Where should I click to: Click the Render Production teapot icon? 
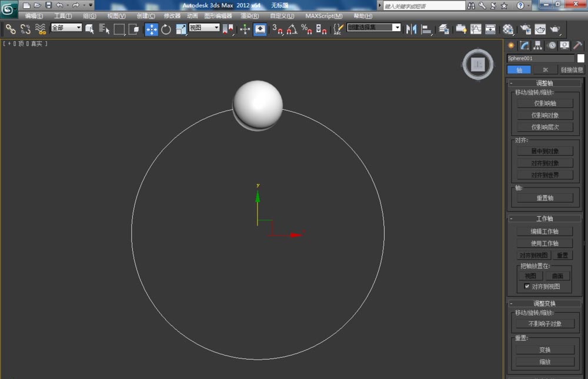coord(554,29)
